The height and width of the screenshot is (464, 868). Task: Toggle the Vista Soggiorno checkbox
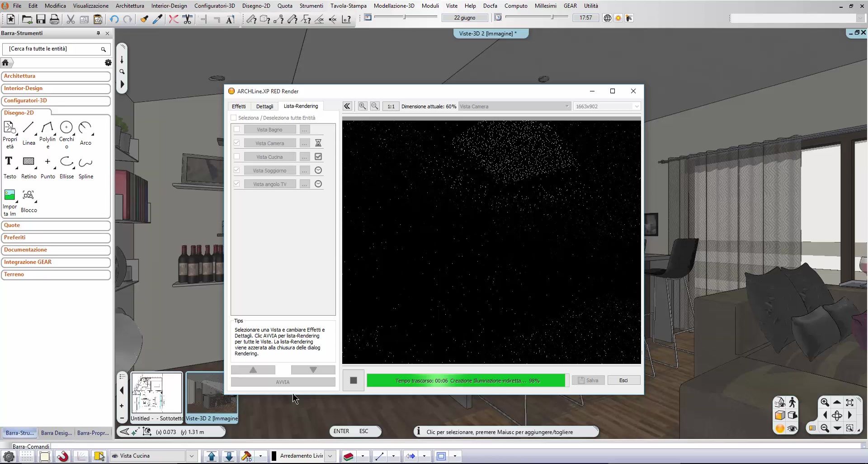tap(236, 170)
